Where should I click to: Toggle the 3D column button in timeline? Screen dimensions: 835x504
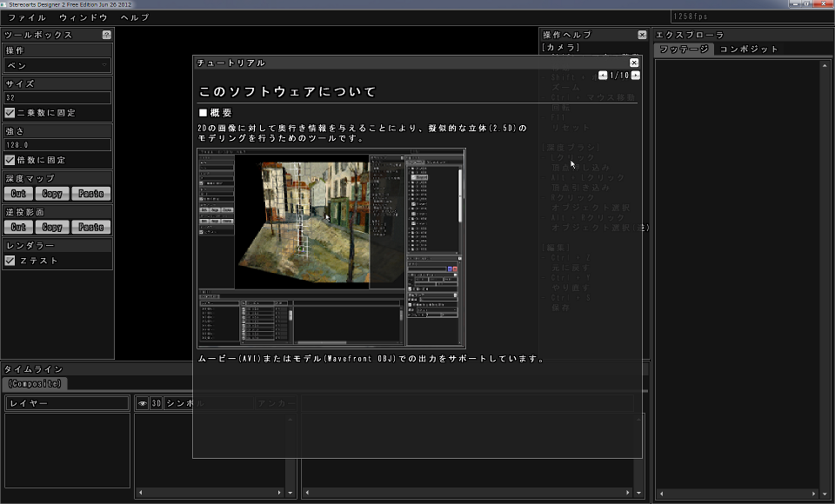pos(156,403)
